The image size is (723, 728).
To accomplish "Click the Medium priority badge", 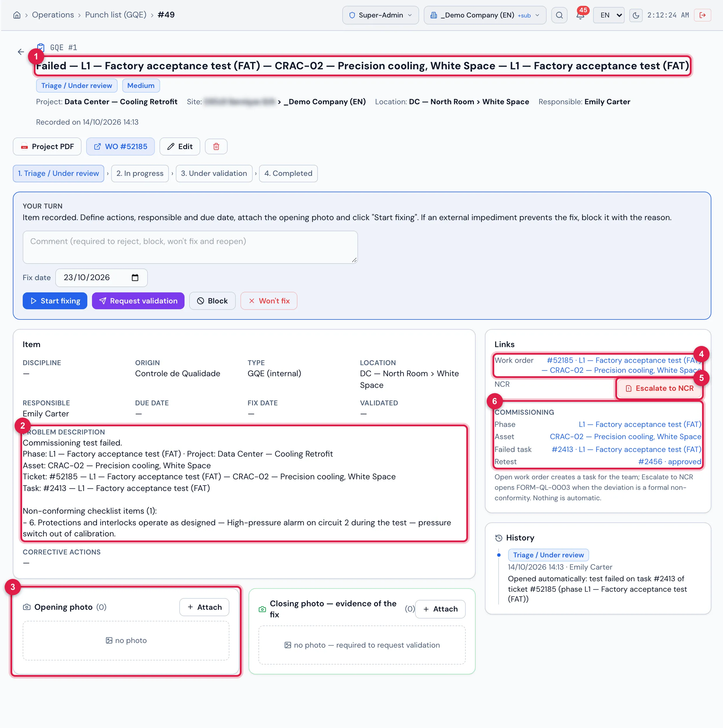I will click(x=141, y=86).
